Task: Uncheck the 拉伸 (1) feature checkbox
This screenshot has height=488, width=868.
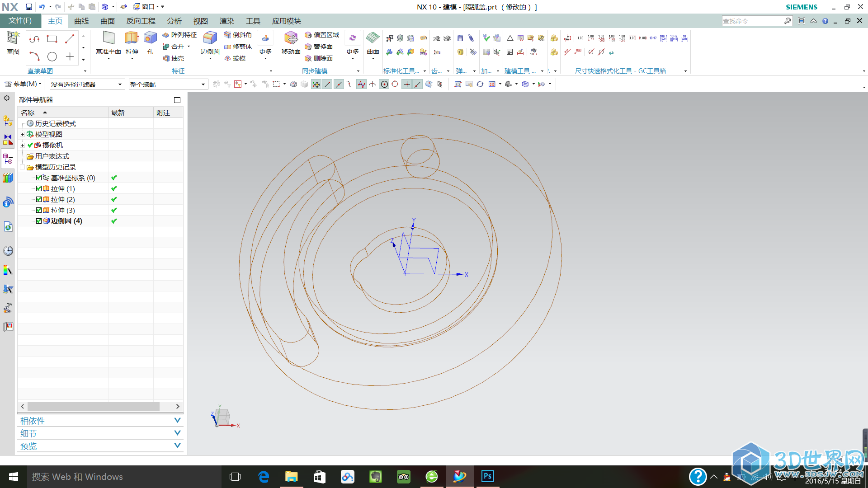Action: coord(39,188)
